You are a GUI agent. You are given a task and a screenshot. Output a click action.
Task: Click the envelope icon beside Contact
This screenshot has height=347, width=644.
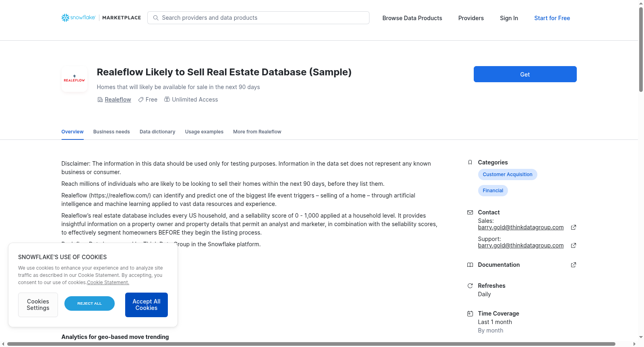[470, 212]
